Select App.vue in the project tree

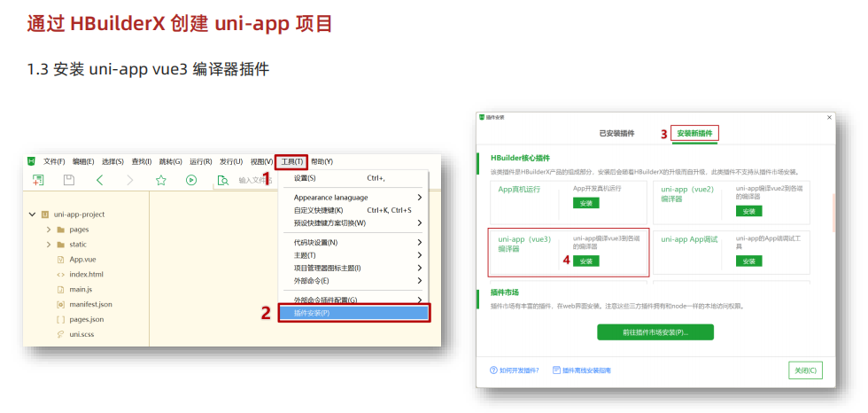coord(83,259)
